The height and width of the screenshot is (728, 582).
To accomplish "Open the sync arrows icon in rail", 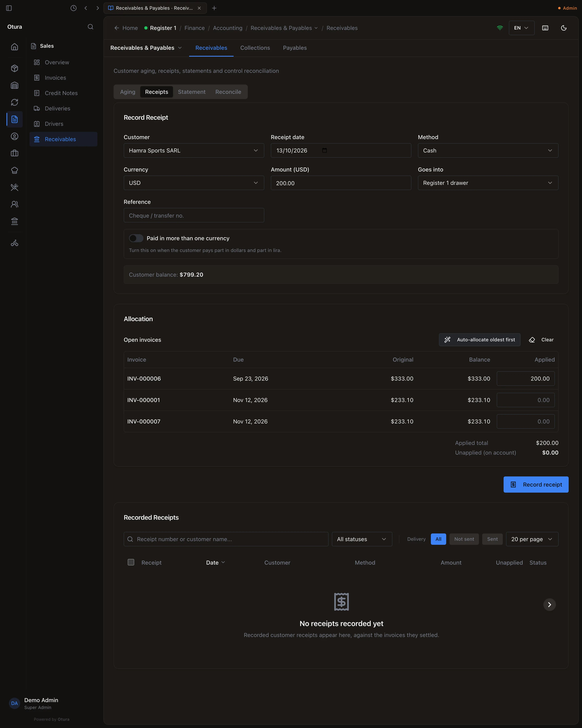I will click(15, 102).
